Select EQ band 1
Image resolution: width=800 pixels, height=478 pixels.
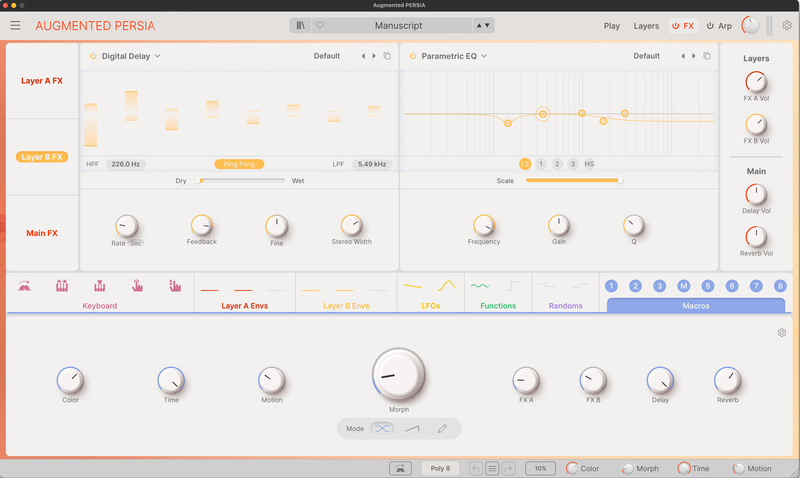(x=541, y=164)
